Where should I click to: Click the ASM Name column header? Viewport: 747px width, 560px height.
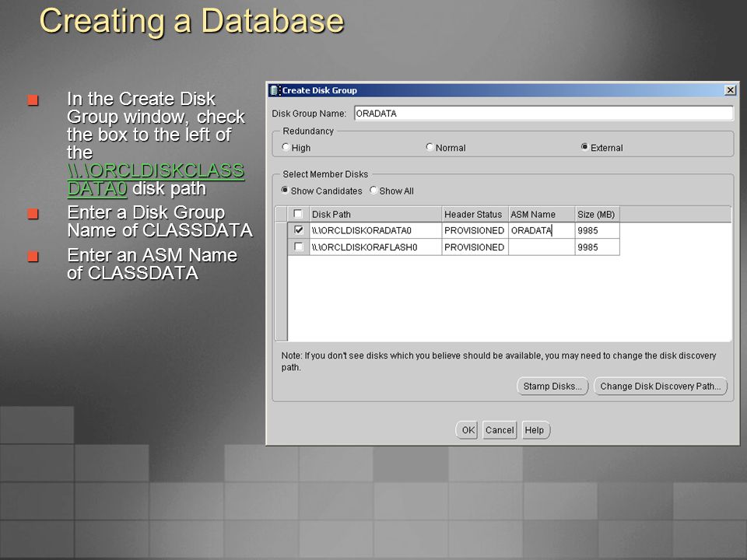pyautogui.click(x=542, y=215)
